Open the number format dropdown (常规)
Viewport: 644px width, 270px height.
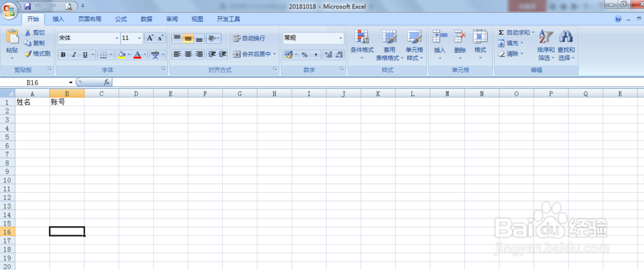pyautogui.click(x=341, y=38)
